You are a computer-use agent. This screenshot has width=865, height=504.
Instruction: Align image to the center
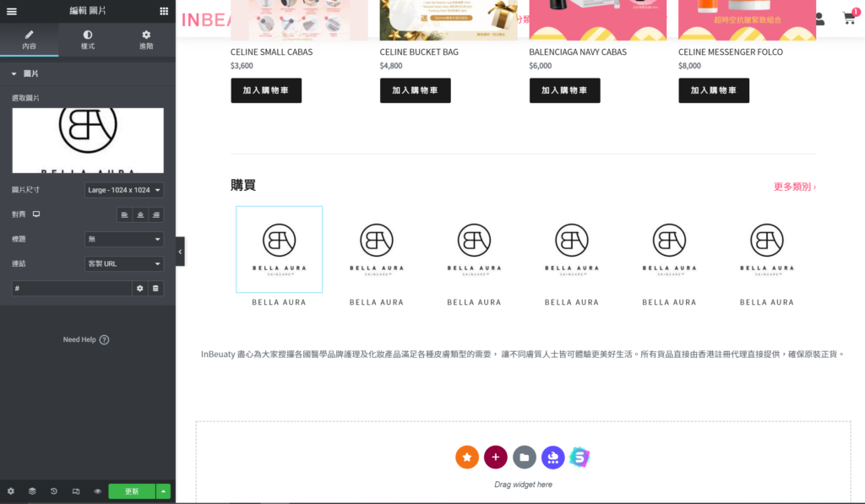click(140, 214)
